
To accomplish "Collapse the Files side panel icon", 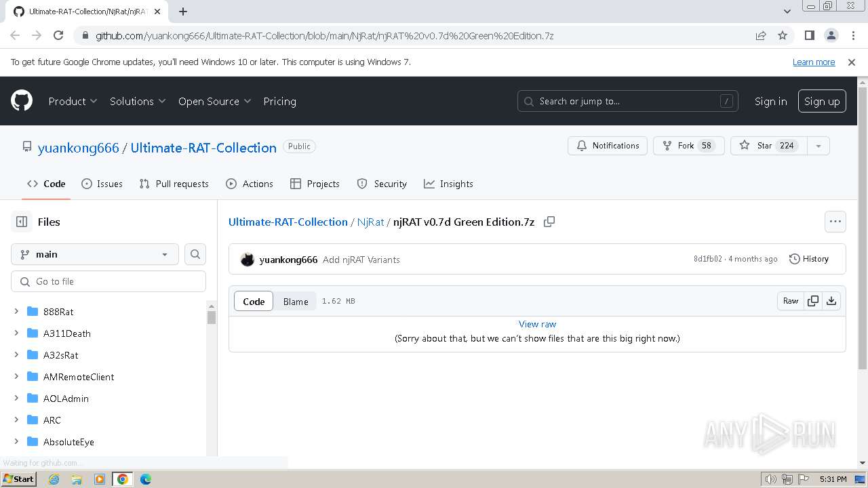I will pos(22,222).
